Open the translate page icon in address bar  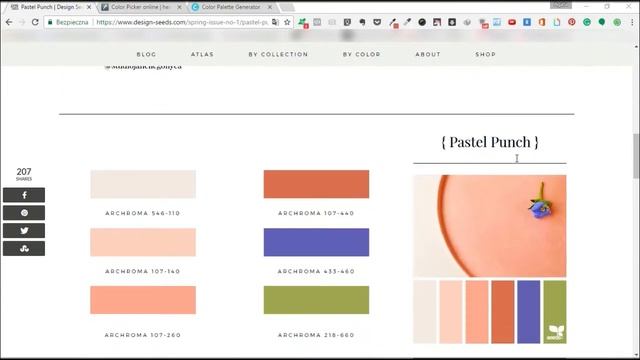(x=275, y=22)
